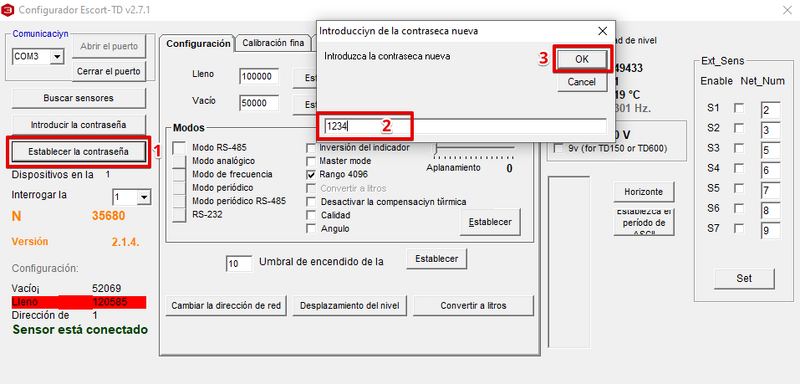Toggle Angulo checkbox
The width and height of the screenshot is (800, 384).
point(311,229)
